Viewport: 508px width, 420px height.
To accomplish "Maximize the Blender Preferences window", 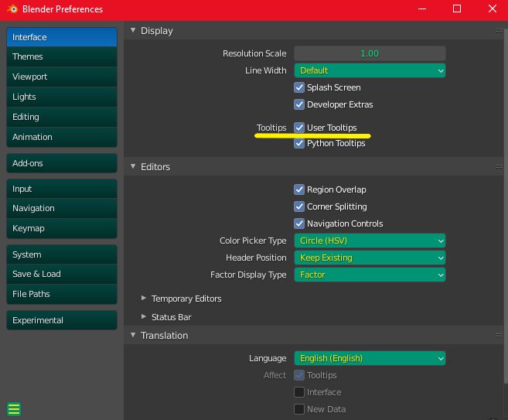I will pos(457,9).
